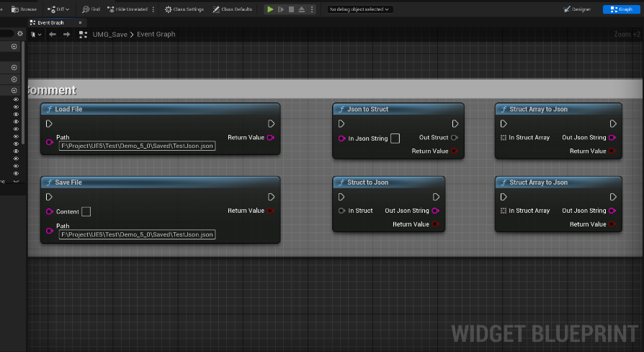Click the settings gear in left panel
The image size is (644, 352).
[20, 34]
